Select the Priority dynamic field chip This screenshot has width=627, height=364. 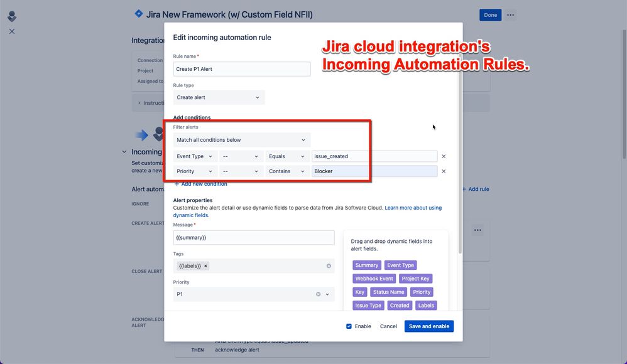click(x=422, y=292)
